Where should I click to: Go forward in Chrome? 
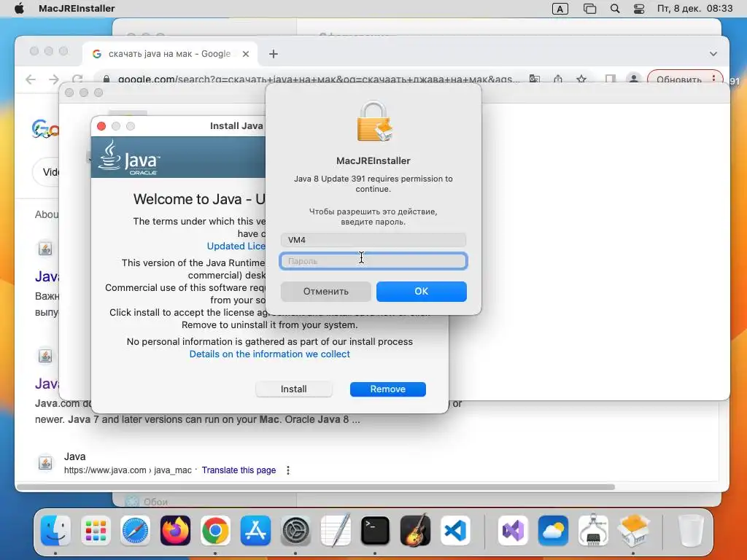tap(54, 79)
